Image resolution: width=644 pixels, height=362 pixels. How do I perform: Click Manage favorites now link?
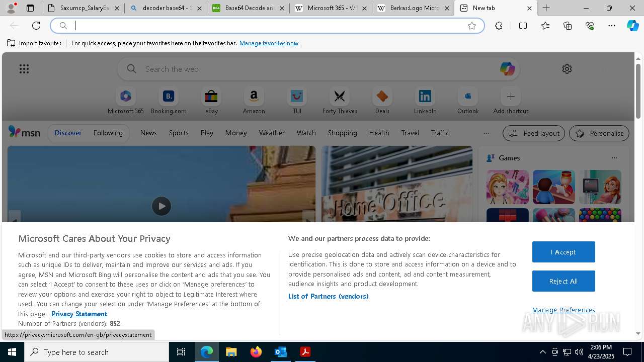pyautogui.click(x=269, y=43)
